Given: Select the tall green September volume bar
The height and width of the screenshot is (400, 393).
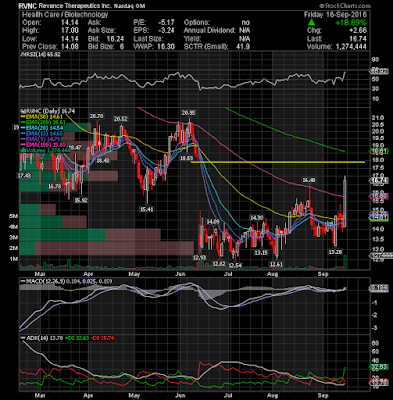Looking at the screenshot, I should 345,262.
